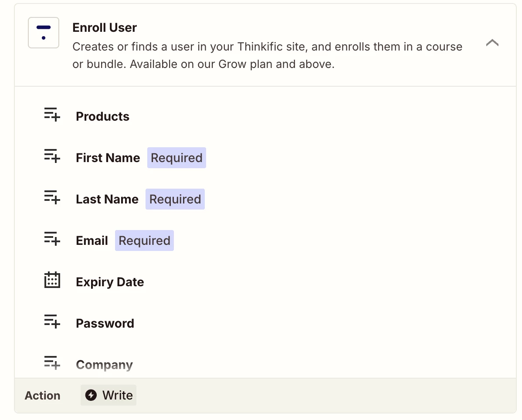Click the First Name field list icon

pyautogui.click(x=52, y=156)
